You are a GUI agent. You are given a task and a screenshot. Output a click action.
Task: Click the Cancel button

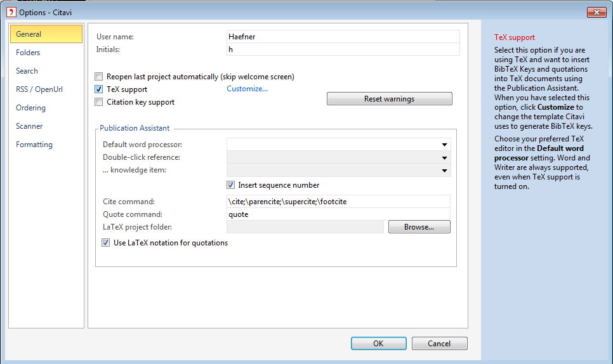coord(439,343)
